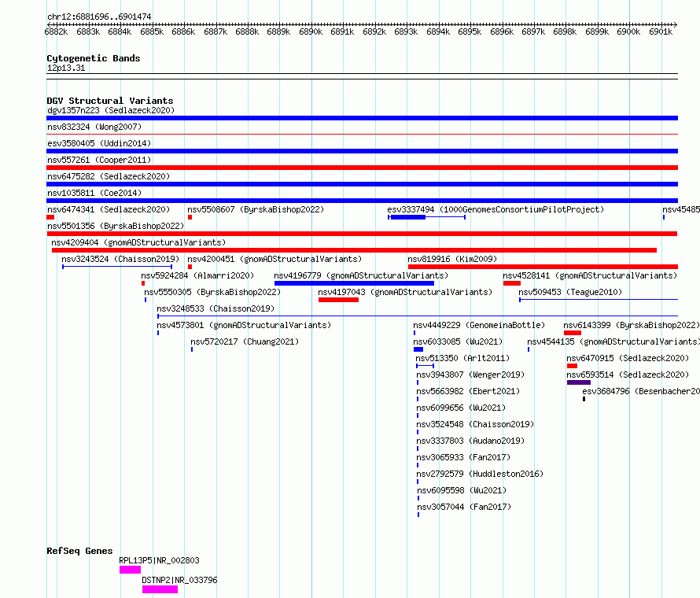
Task: Open variant nsv6475282 (Sedlazeck2020)
Action: point(109,176)
